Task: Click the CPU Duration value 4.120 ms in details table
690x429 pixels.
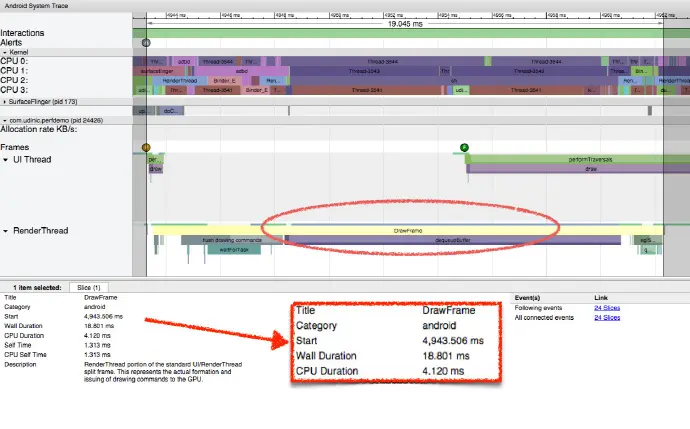Action: (x=97, y=336)
